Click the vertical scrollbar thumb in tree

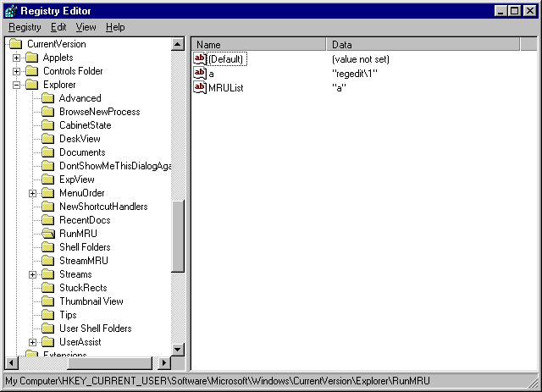(178, 236)
